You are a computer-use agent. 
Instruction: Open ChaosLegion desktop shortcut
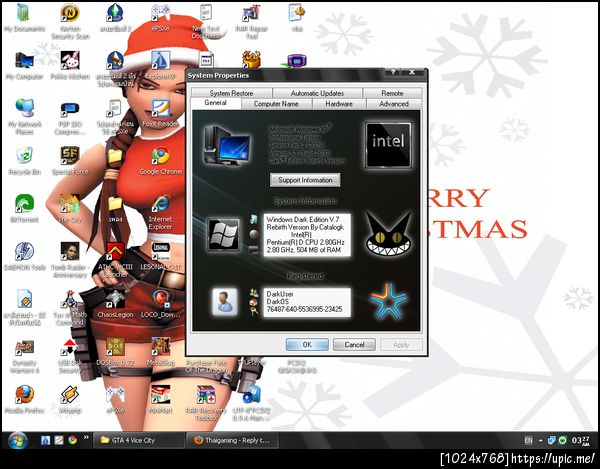115,303
